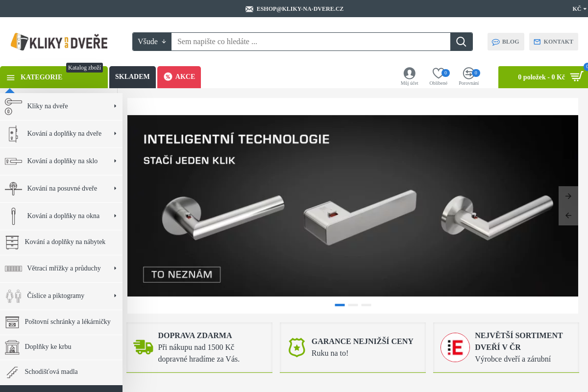Click the Doprava zdarma info box
The width and height of the screenshot is (588, 392).
tap(199, 347)
